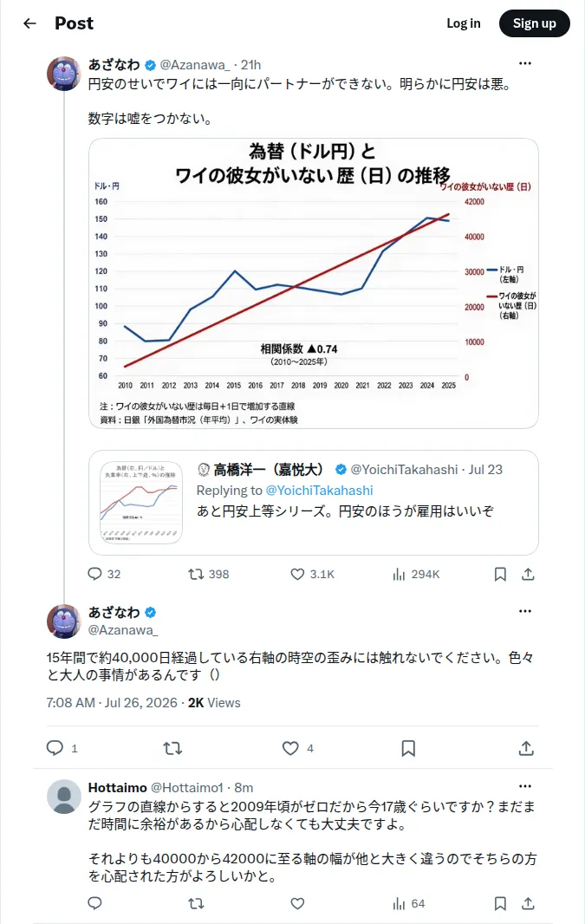The image size is (585, 924).
Task: Click the Sign up button
Action: point(535,23)
